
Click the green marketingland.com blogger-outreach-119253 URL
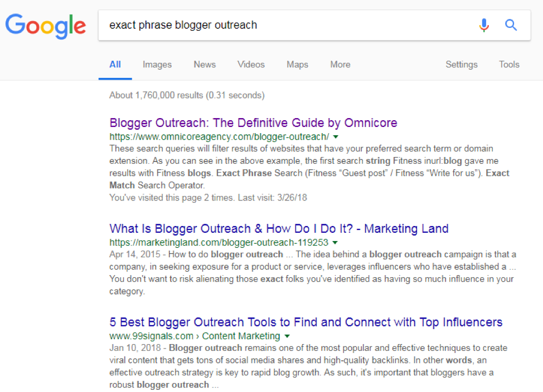219,243
